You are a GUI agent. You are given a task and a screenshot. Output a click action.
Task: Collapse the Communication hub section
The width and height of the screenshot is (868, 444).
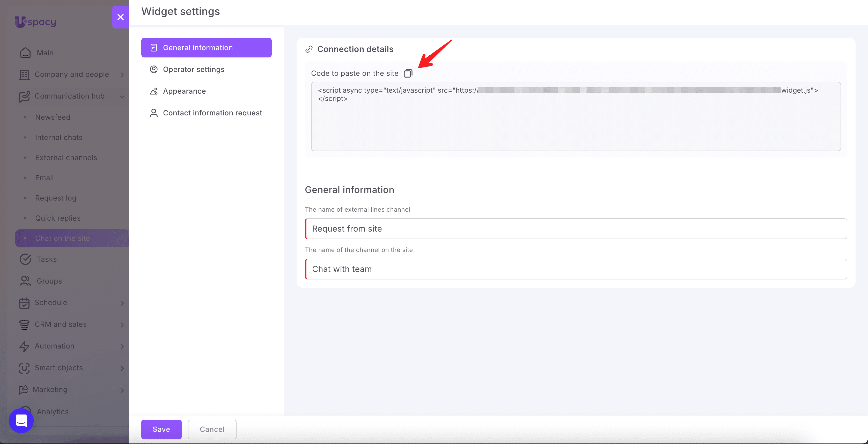tap(122, 97)
